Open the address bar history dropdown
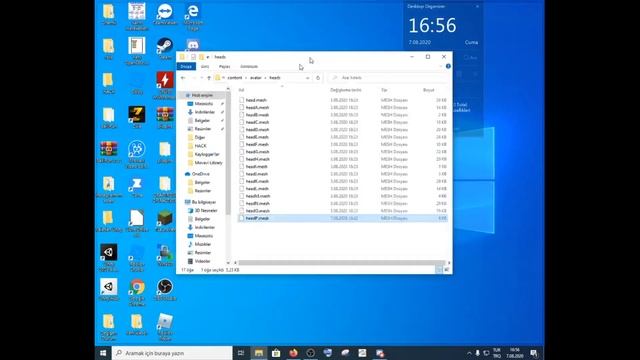 [308, 78]
